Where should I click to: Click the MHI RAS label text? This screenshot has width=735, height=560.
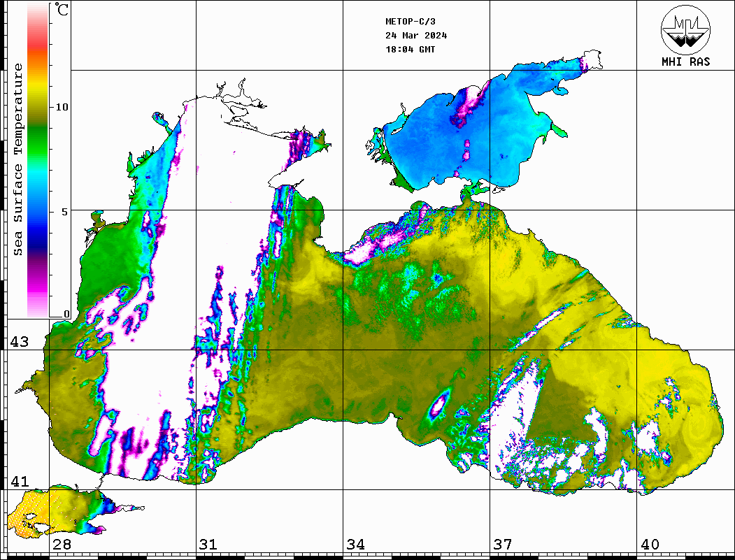click(x=686, y=62)
